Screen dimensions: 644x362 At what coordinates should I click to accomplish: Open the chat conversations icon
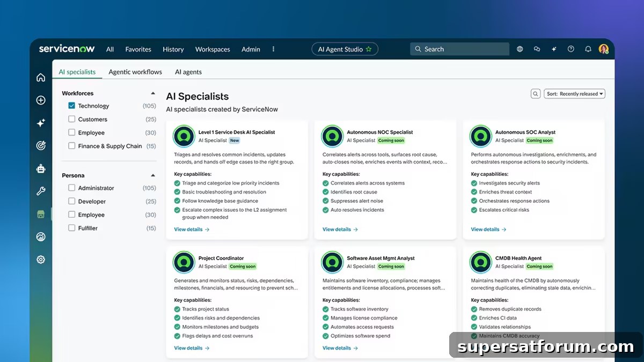[x=537, y=49]
